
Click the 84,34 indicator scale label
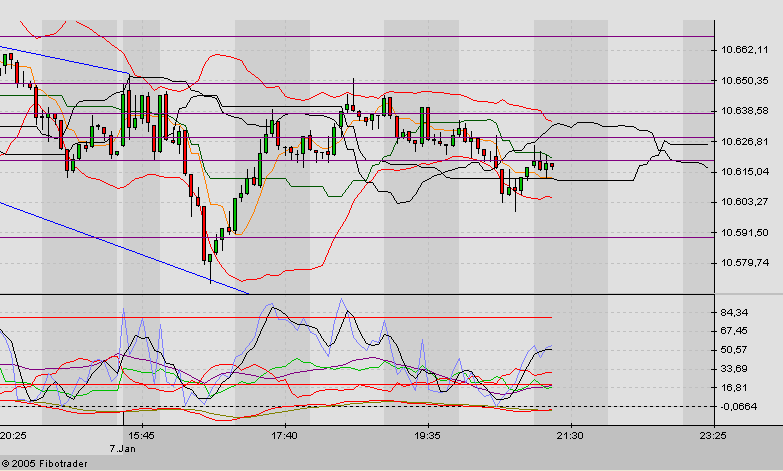(735, 312)
